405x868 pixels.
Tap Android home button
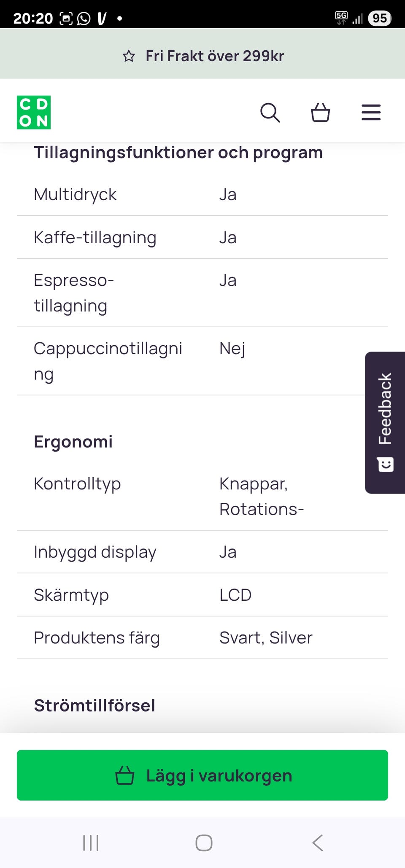tap(204, 843)
